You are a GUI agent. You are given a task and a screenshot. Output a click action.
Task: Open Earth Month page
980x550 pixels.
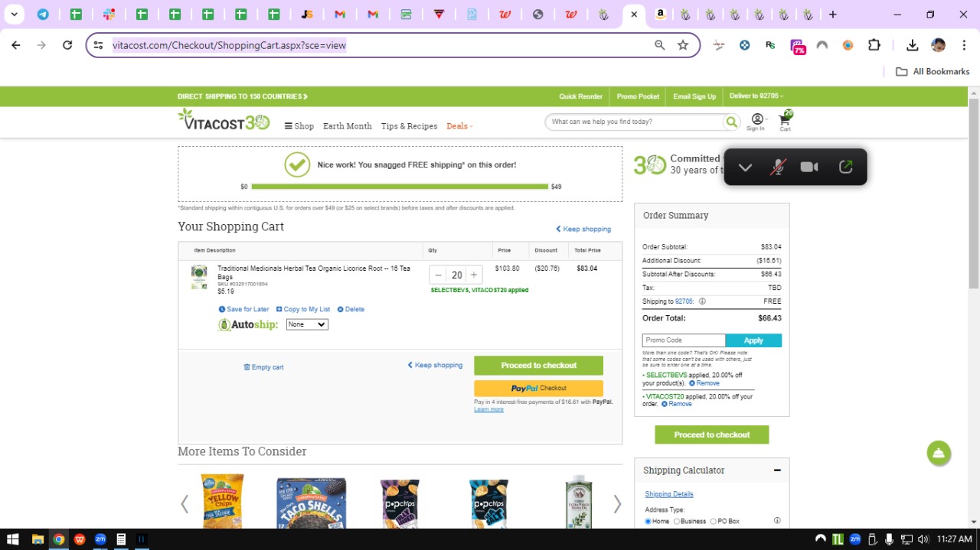(348, 126)
